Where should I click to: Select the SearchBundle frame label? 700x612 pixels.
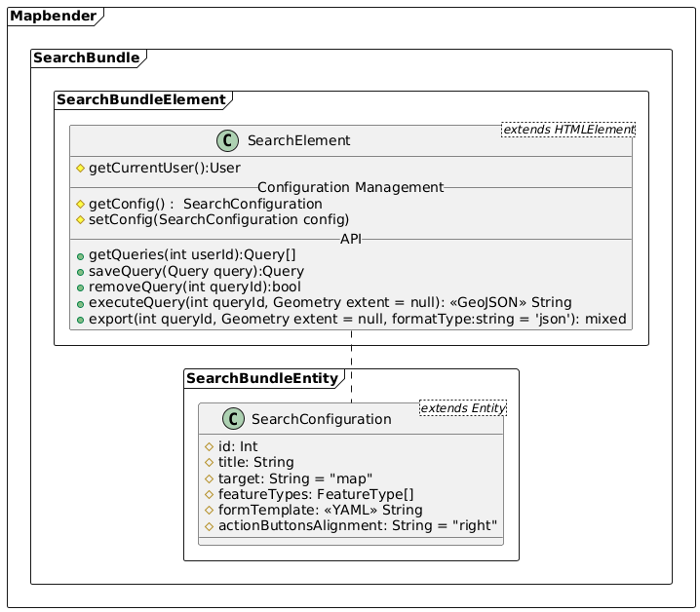tap(86, 58)
